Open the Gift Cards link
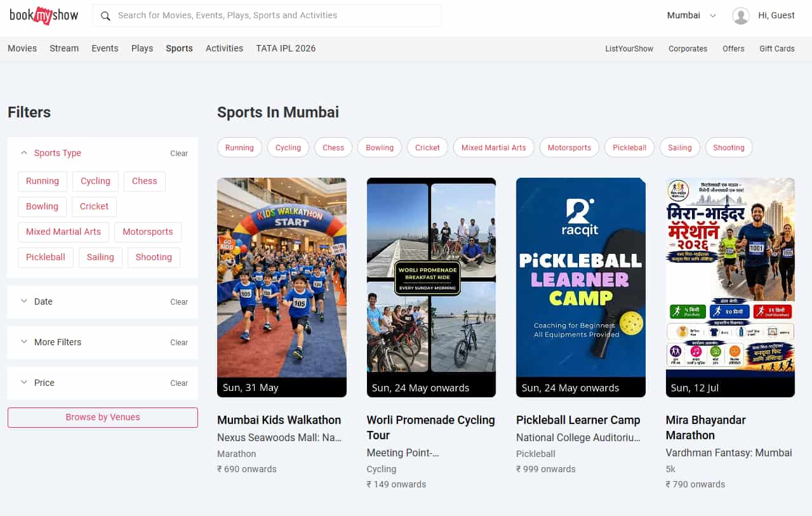Viewport: 812px width, 516px height. 777,49
